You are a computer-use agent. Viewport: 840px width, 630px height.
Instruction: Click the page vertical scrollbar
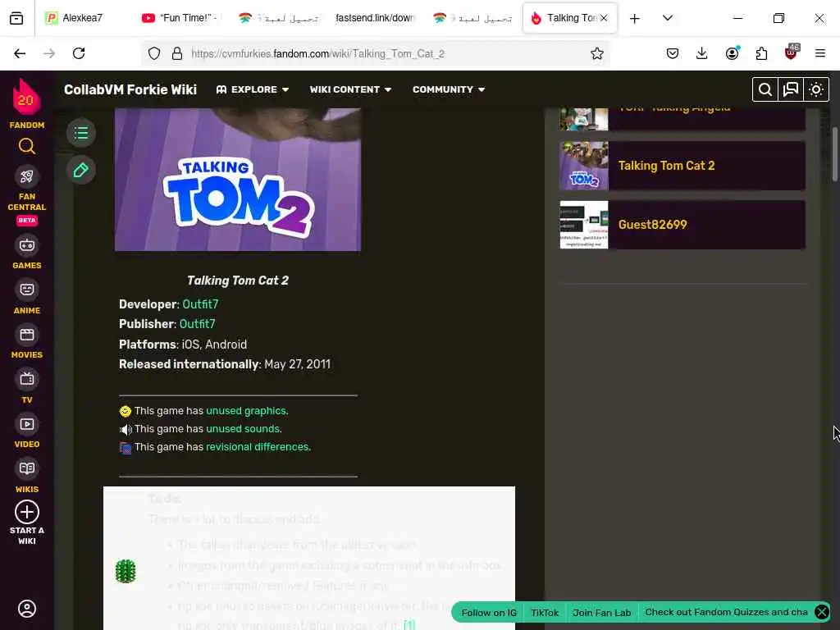(835, 154)
